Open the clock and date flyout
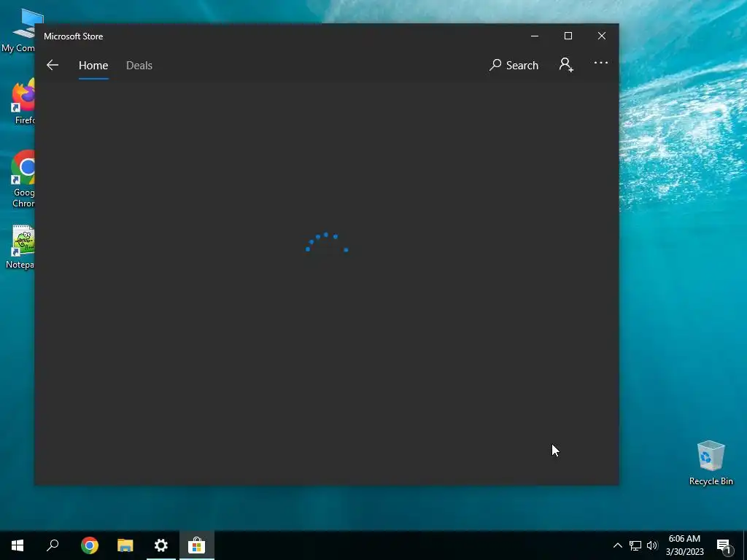 tap(684, 545)
